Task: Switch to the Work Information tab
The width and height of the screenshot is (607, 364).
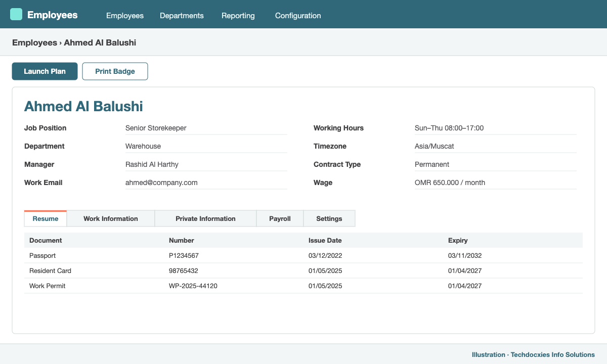Action: click(111, 218)
